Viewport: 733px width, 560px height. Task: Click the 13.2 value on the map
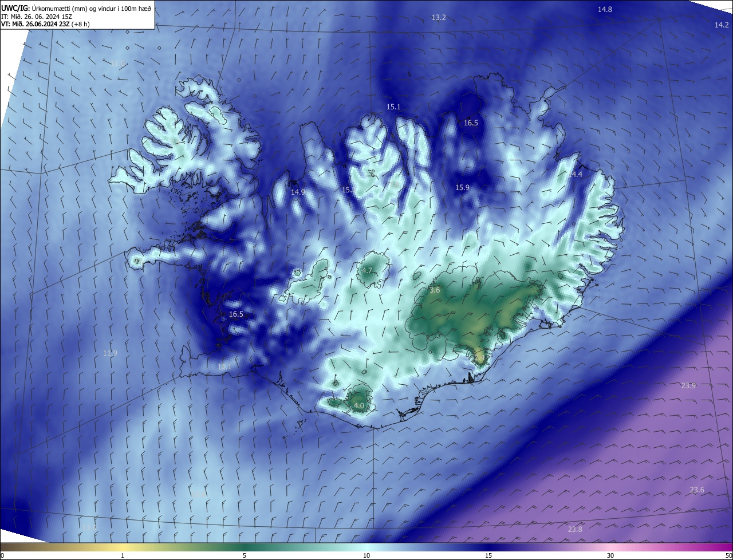[439, 18]
